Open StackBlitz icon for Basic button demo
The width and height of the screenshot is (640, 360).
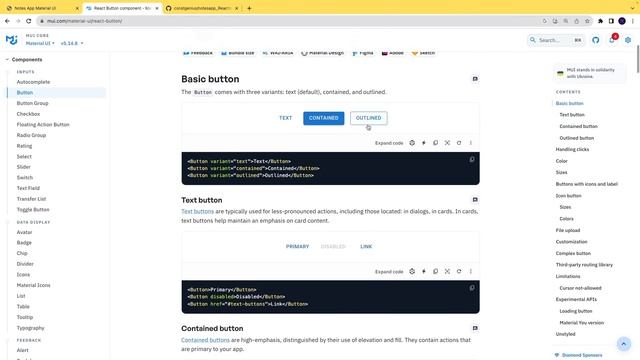424,143
